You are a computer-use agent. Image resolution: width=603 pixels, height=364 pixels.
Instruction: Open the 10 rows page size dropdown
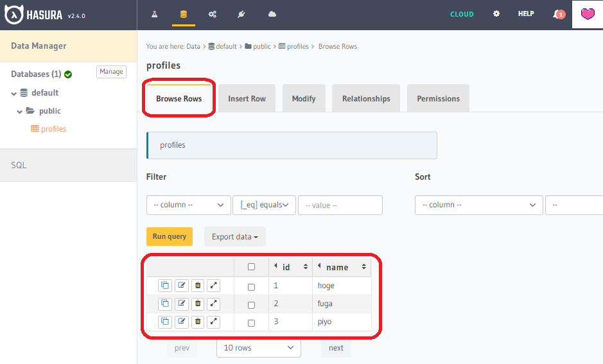pyautogui.click(x=258, y=348)
